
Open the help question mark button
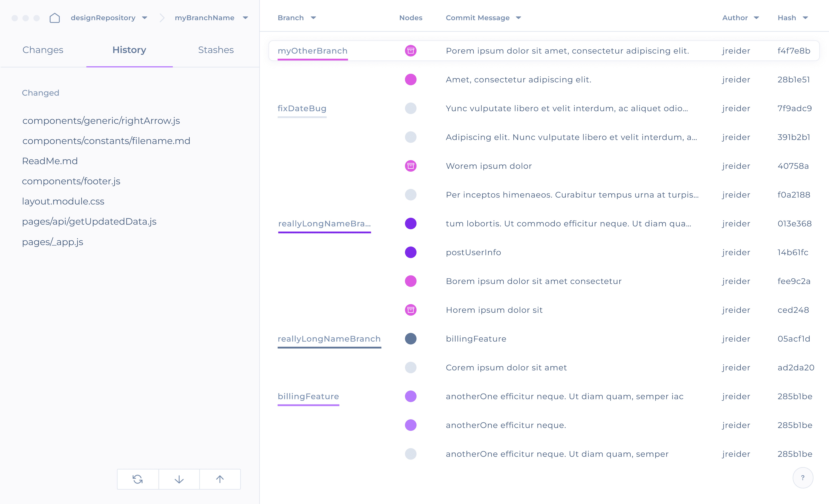803,477
